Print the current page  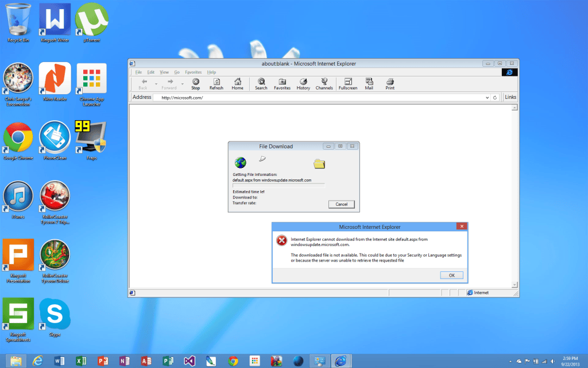(x=390, y=84)
